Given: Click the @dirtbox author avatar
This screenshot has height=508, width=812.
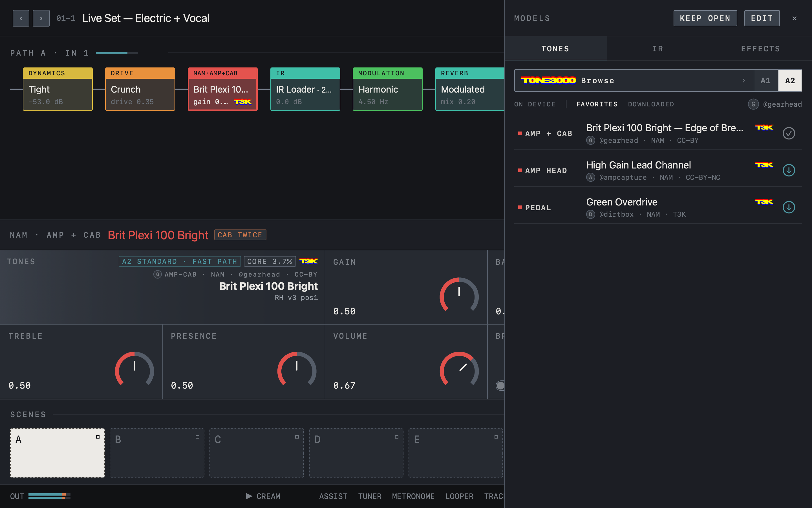Looking at the screenshot, I should [591, 214].
